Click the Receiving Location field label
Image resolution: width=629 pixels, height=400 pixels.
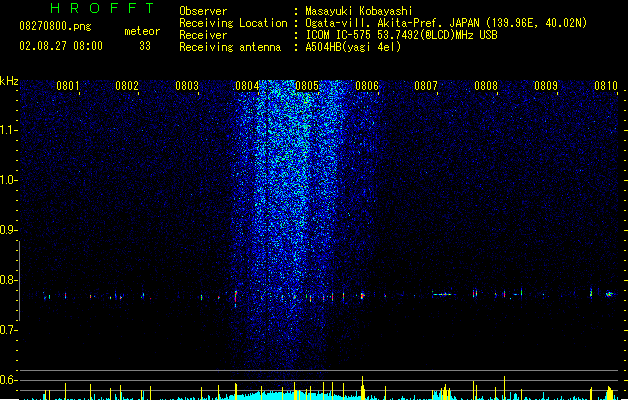(x=233, y=23)
